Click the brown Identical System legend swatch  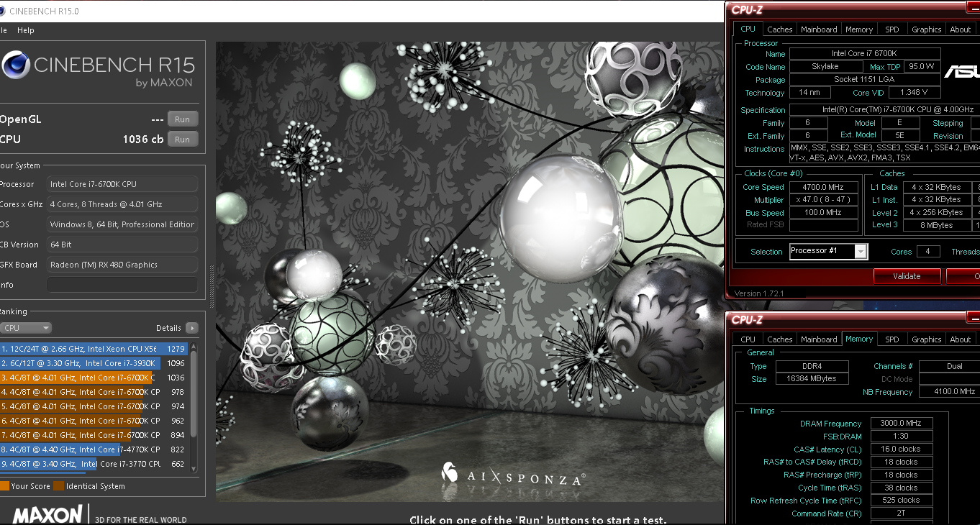(x=59, y=486)
